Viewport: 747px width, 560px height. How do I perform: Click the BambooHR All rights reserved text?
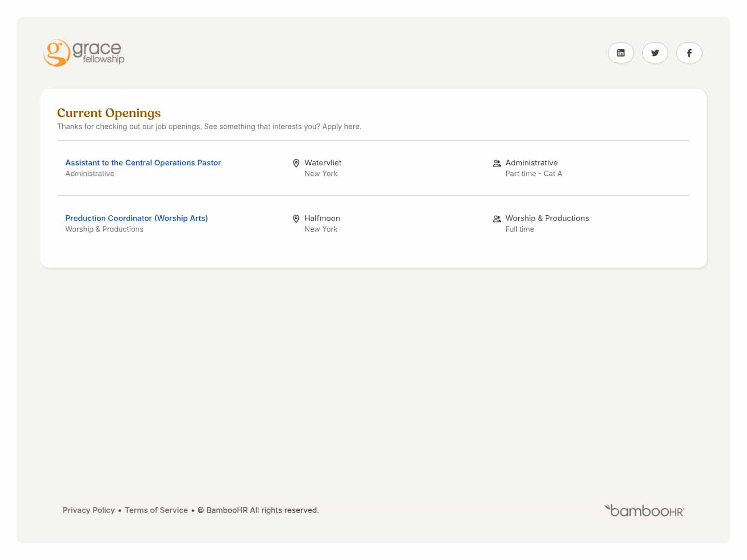click(258, 510)
